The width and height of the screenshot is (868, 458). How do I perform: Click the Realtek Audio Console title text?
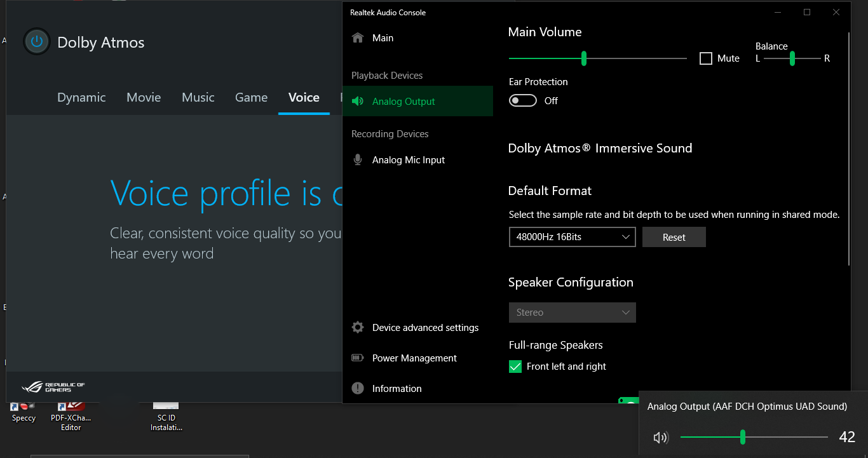tap(388, 13)
